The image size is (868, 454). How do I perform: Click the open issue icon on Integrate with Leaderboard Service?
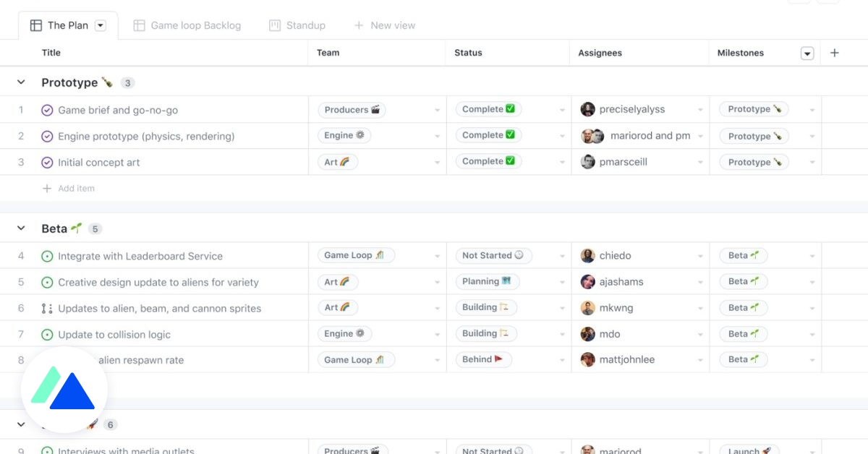coord(46,255)
